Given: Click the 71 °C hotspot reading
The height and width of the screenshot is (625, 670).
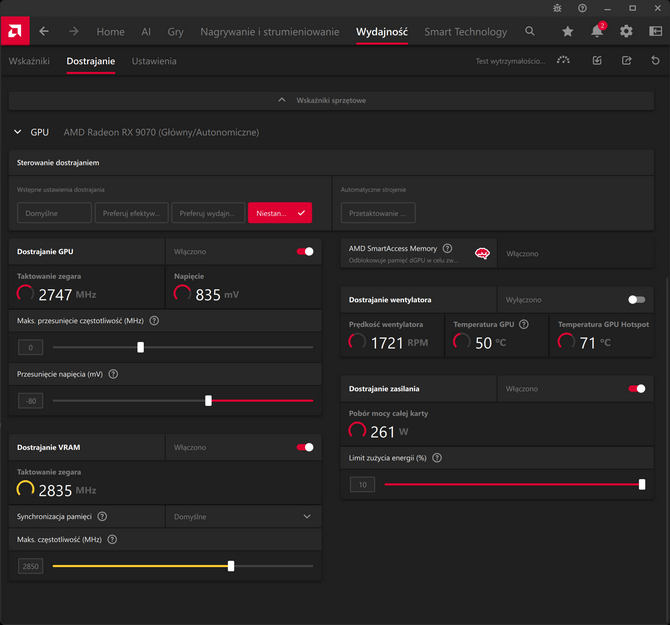Looking at the screenshot, I should (595, 343).
